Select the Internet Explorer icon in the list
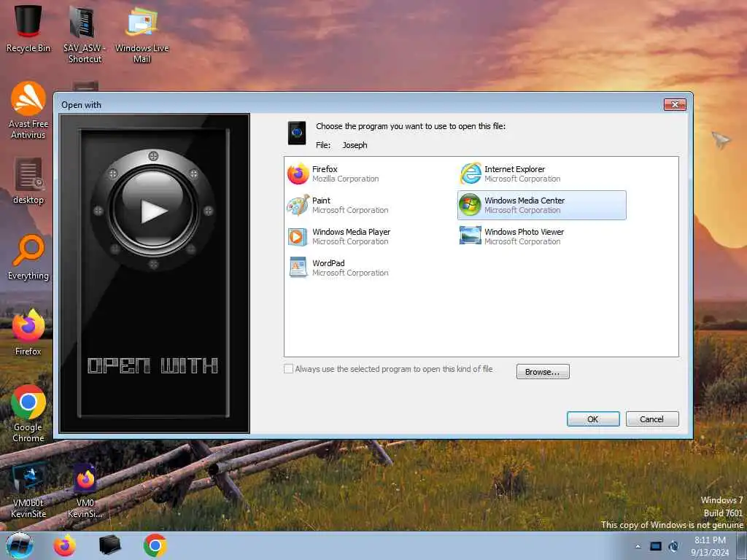747x560 pixels. (x=471, y=174)
